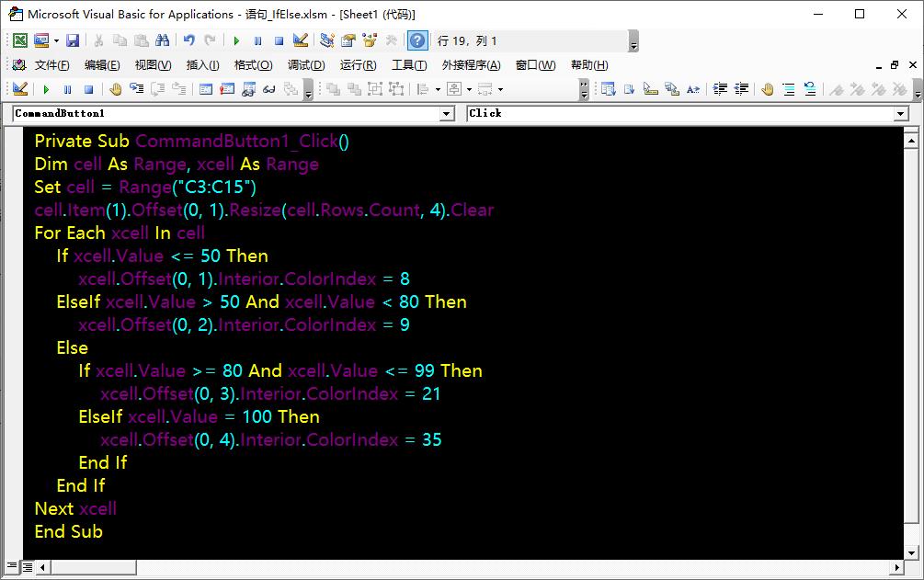Save the project with the floppy disk icon
Screen dimensions: 924x580
(73, 40)
